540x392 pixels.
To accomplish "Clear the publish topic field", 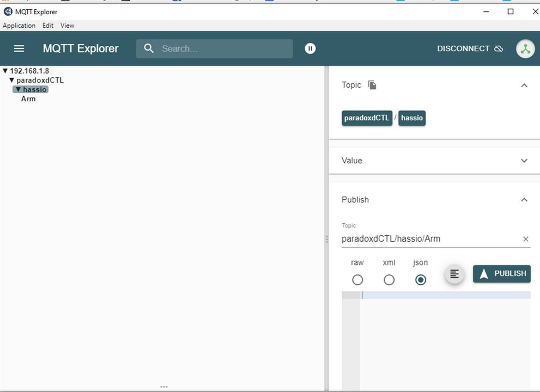I will 525,239.
